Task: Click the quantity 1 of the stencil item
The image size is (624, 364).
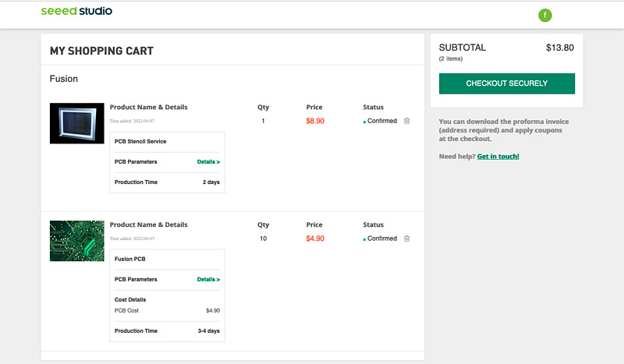Action: (263, 121)
